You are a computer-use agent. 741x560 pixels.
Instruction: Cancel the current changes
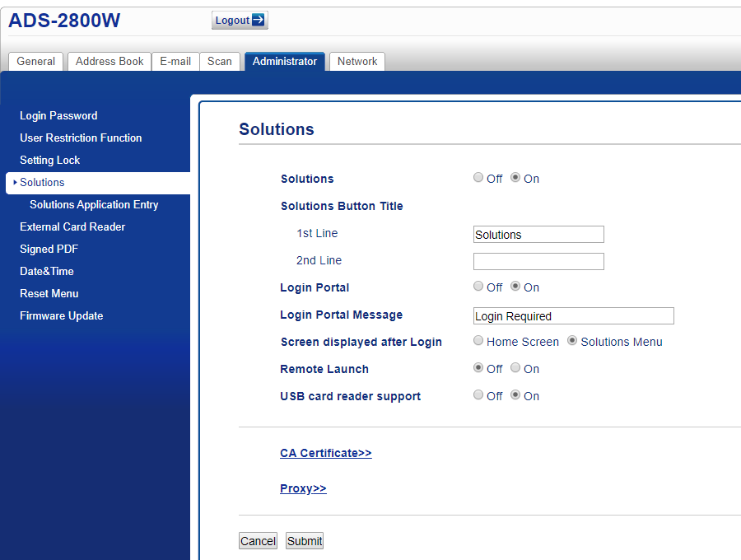click(258, 540)
